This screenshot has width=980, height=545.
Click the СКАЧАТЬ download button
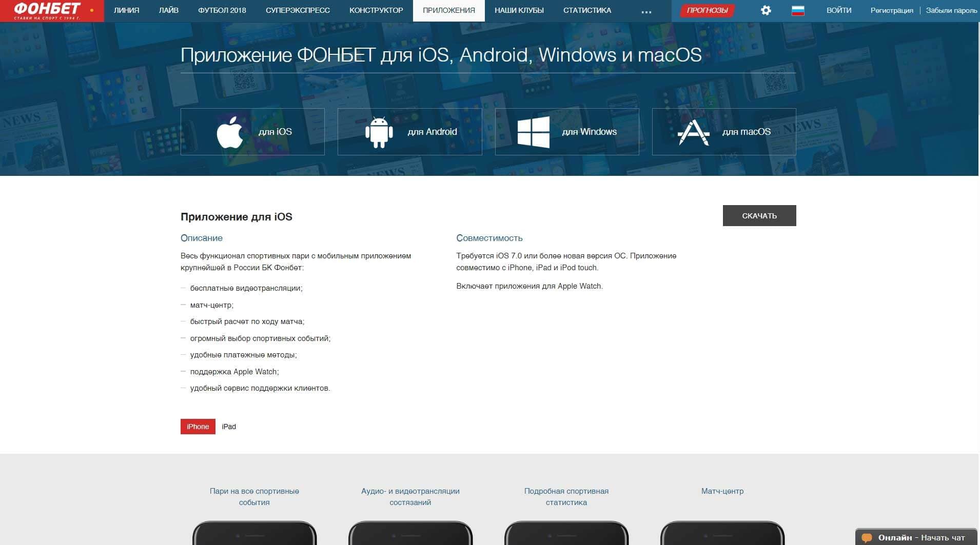pos(759,216)
